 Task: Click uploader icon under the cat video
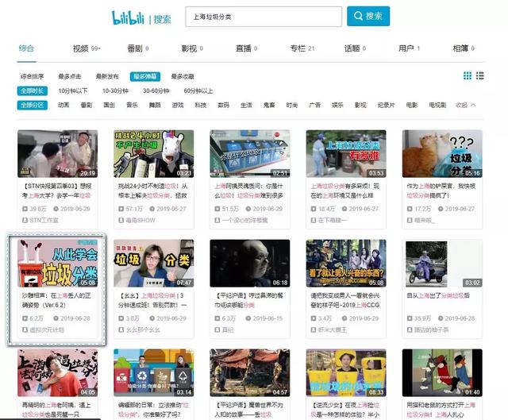[410, 220]
